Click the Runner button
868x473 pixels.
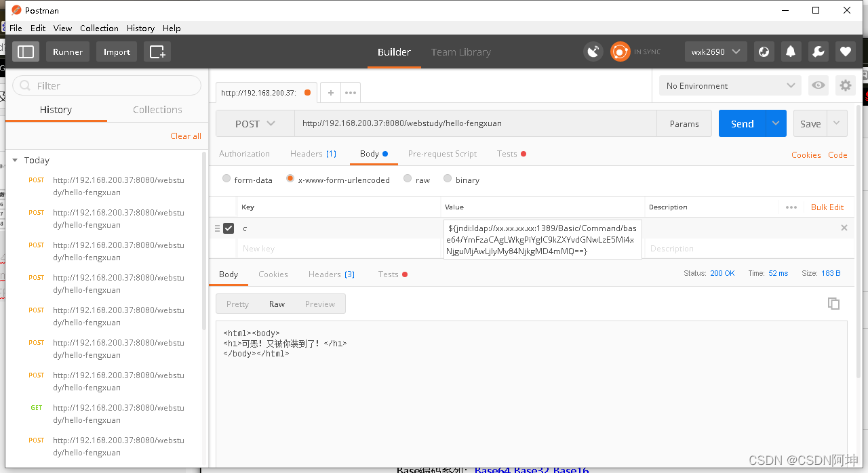click(x=68, y=52)
